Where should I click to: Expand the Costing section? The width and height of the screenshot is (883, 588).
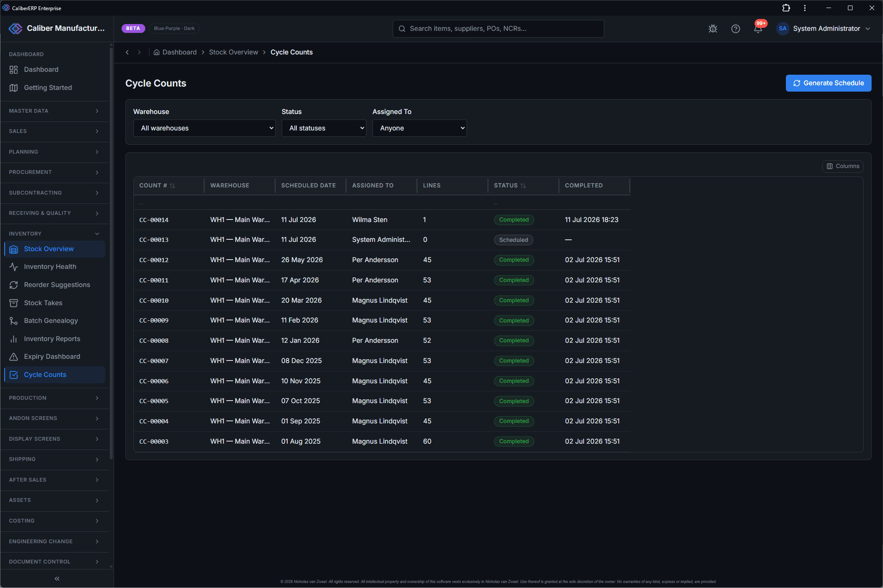coord(54,521)
